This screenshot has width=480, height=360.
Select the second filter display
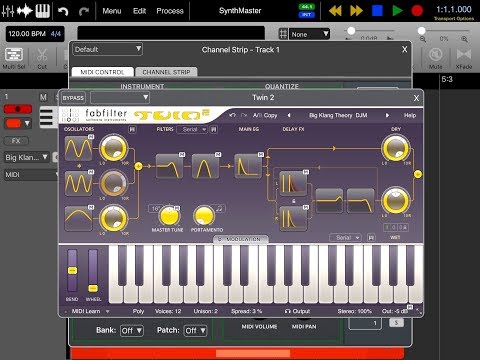pos(206,166)
